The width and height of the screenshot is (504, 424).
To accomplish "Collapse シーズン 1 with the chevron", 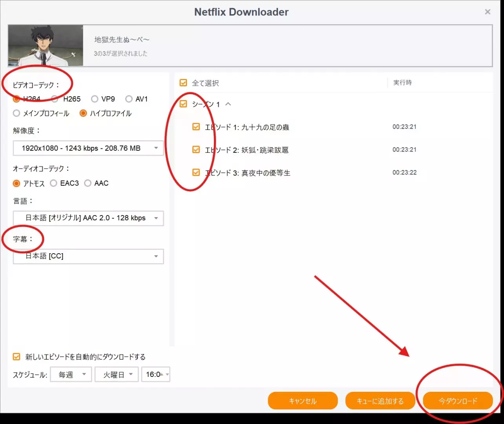I will click(x=228, y=104).
